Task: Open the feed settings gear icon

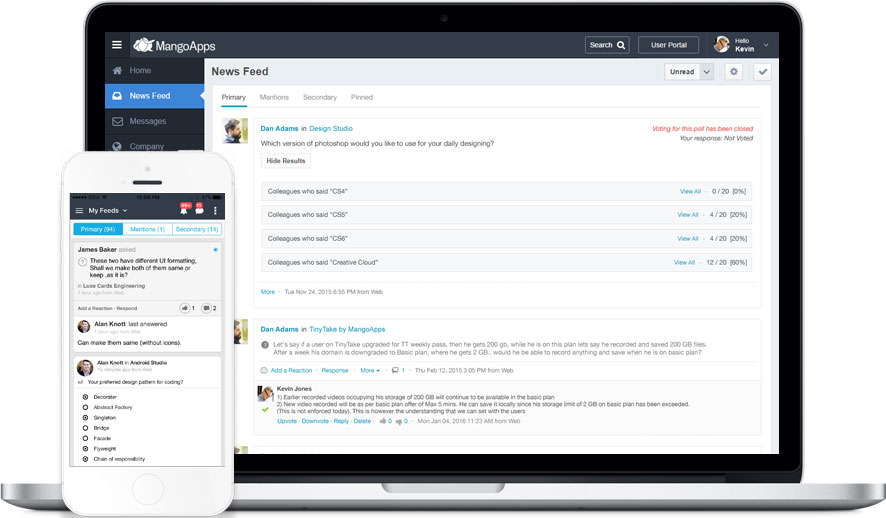Action: (733, 72)
